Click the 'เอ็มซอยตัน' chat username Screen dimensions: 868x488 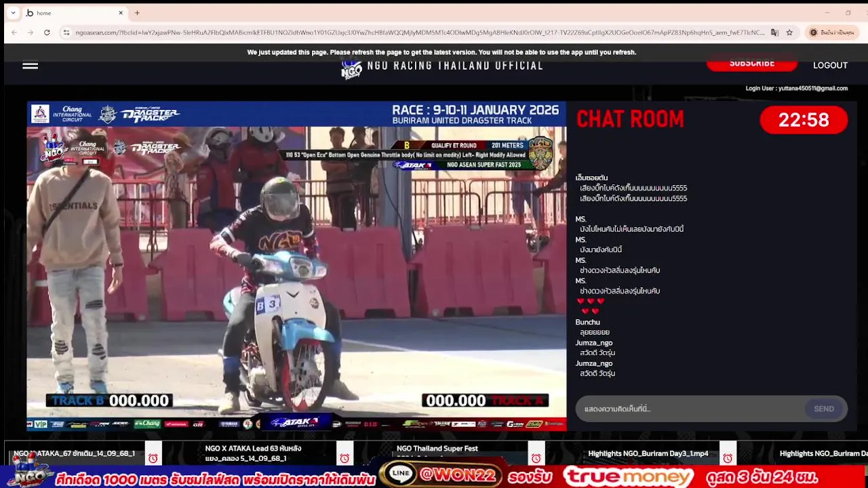[591, 178]
